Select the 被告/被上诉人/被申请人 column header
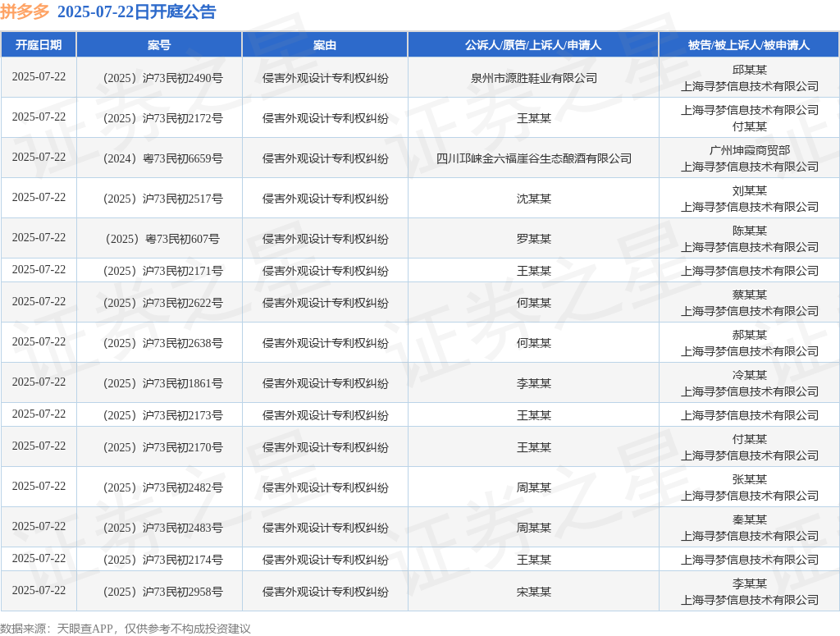Screen dimensions: 840x636 (x=749, y=45)
